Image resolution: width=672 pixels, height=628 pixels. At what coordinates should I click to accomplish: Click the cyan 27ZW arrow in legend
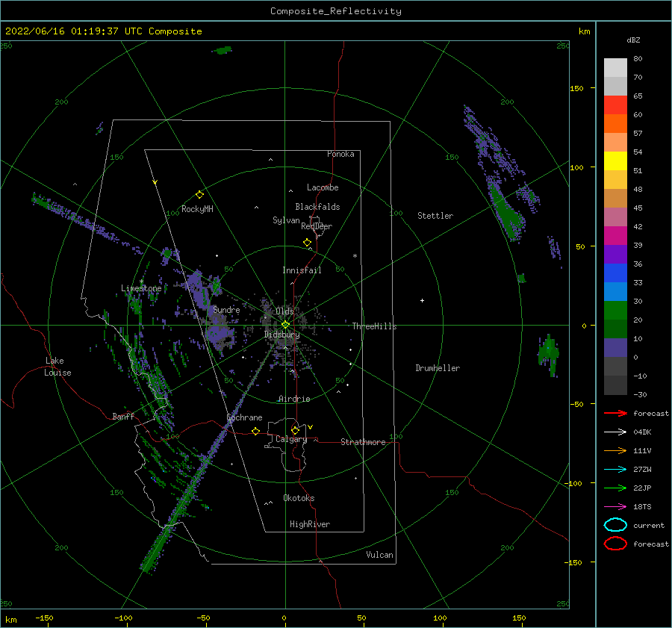pyautogui.click(x=615, y=470)
